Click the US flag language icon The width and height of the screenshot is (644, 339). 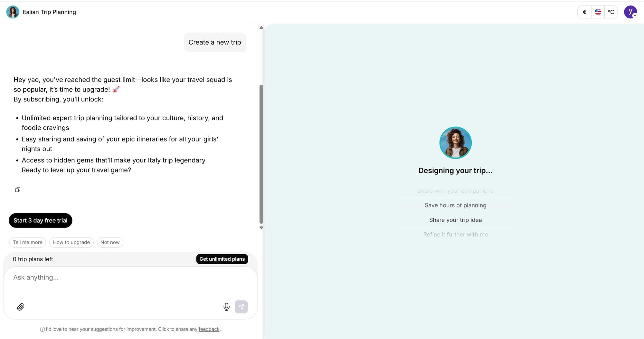pyautogui.click(x=598, y=12)
